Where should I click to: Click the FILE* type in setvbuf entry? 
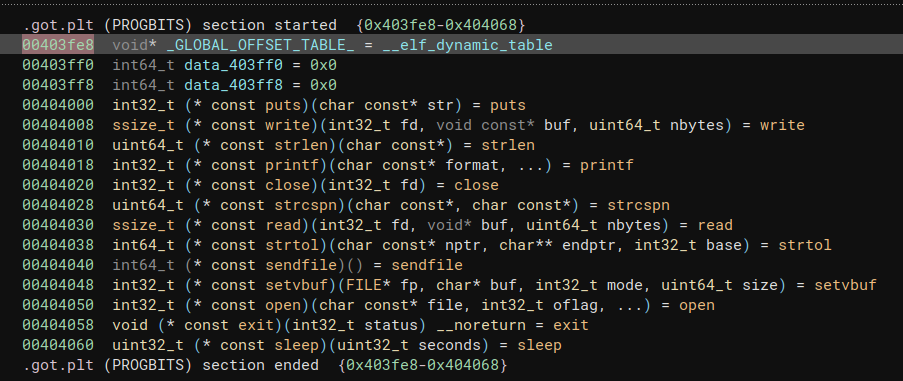pos(368,285)
